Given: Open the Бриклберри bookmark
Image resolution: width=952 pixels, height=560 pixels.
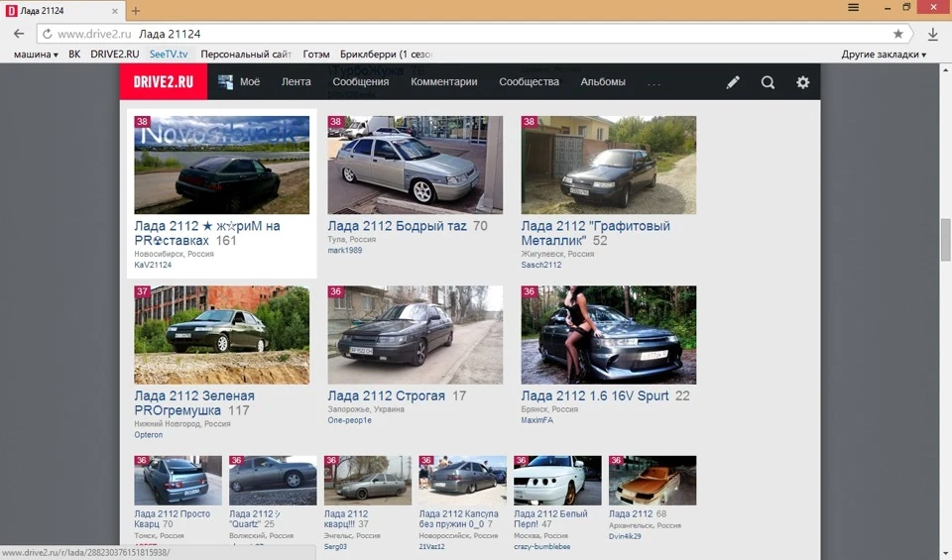Looking at the screenshot, I should [x=386, y=54].
